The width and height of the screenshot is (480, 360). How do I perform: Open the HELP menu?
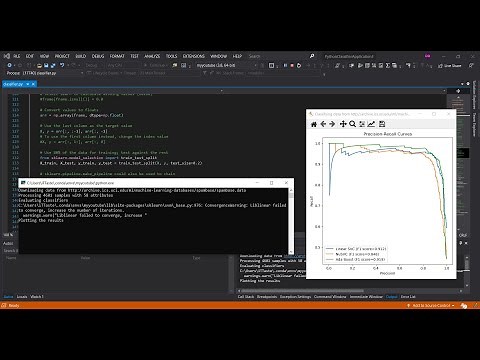tap(237, 56)
